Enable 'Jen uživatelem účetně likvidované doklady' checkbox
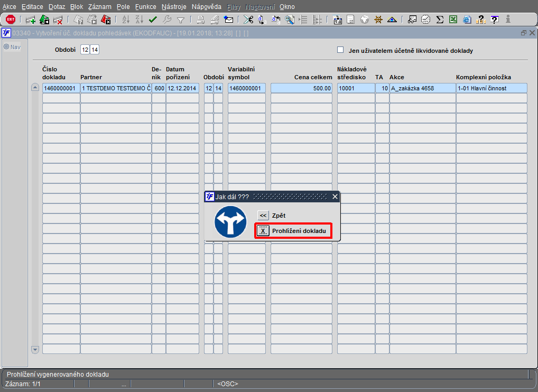Screen dimensions: 538x392 [340, 50]
